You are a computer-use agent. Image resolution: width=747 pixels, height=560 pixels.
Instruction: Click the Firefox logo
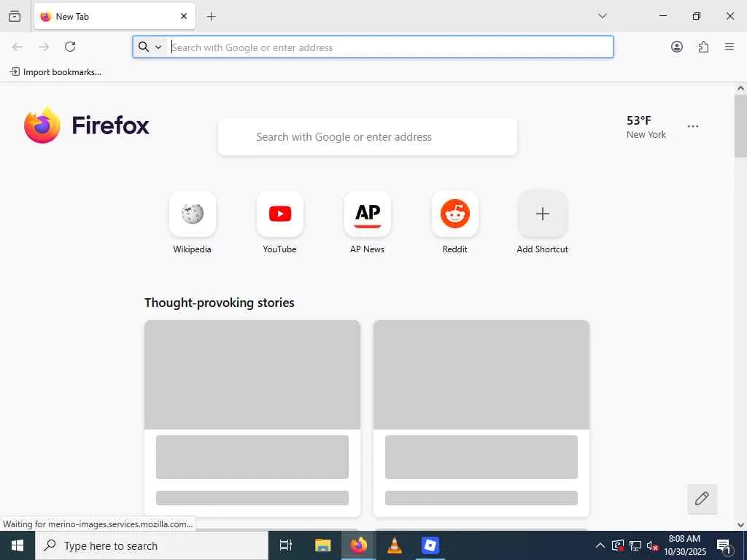[x=87, y=125]
